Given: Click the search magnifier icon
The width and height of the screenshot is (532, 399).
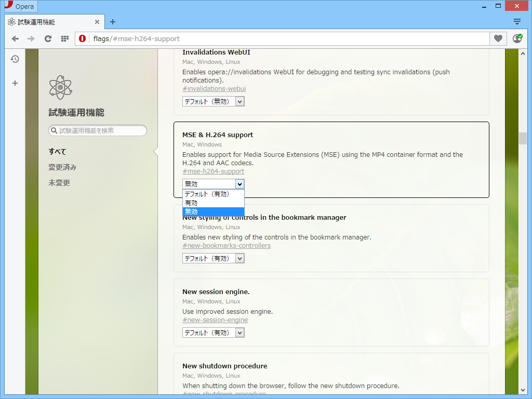Looking at the screenshot, I should tap(54, 130).
